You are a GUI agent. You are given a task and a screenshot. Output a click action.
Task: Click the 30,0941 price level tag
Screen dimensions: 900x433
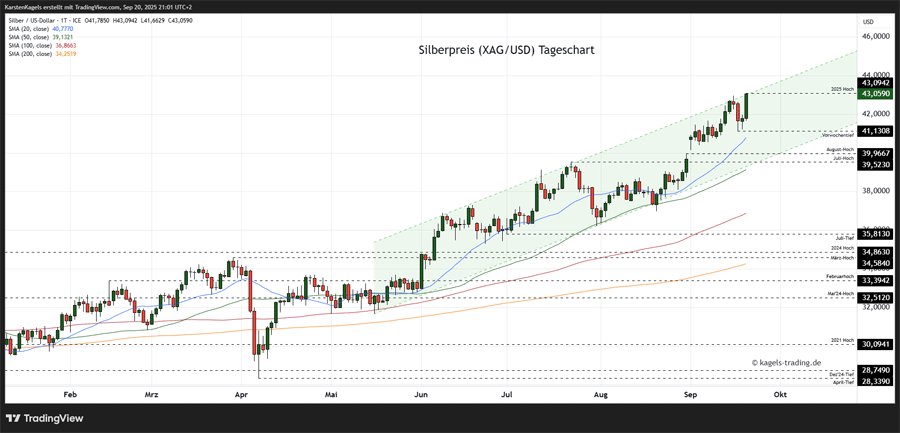(876, 344)
